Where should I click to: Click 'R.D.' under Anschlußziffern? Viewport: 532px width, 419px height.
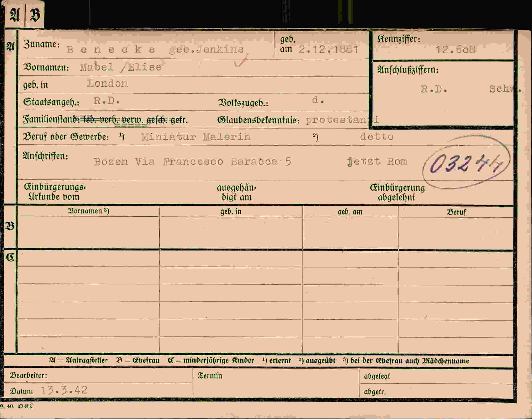click(434, 89)
